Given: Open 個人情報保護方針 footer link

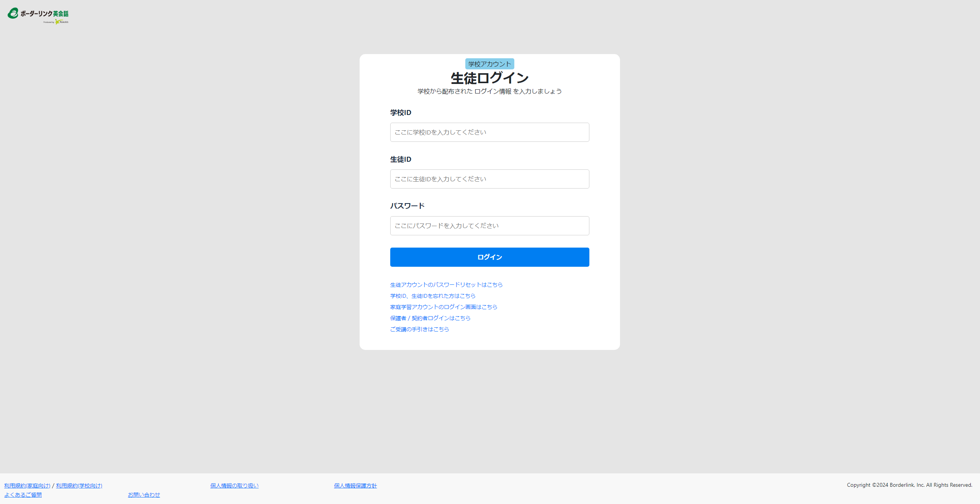Looking at the screenshot, I should tap(355, 486).
